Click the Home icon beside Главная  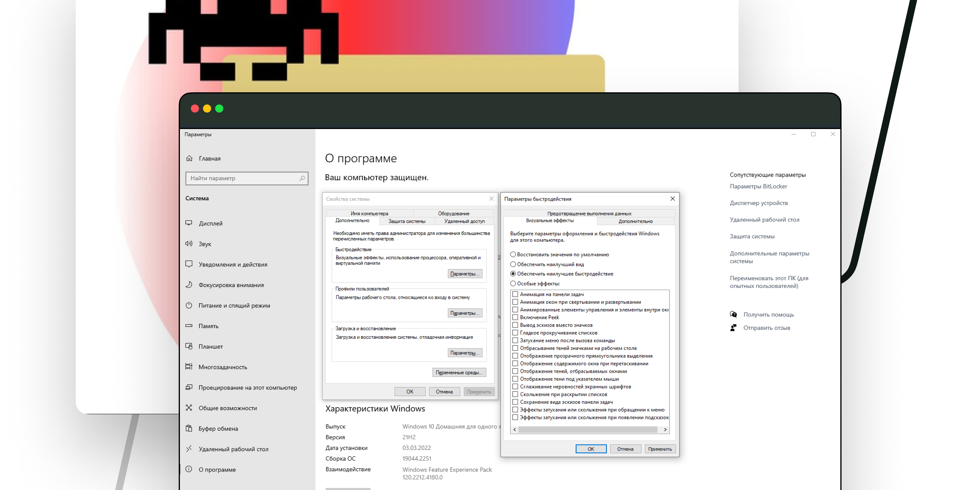coord(189,158)
